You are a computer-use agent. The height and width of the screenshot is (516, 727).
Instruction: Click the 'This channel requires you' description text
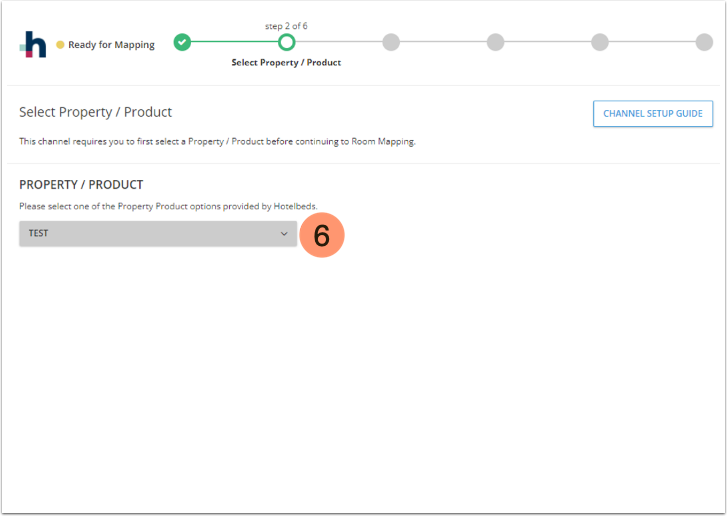[217, 141]
